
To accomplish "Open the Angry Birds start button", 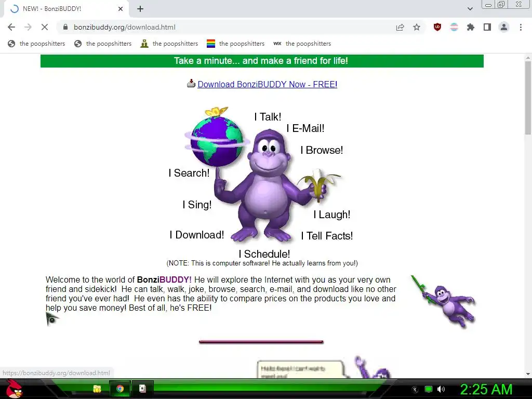I will [x=14, y=389].
